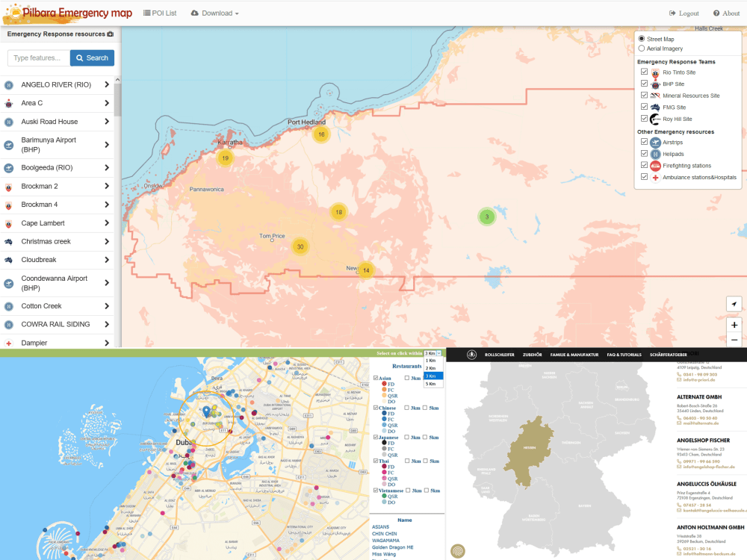Click the geolocation arrow above the map zoom controls

tap(734, 304)
